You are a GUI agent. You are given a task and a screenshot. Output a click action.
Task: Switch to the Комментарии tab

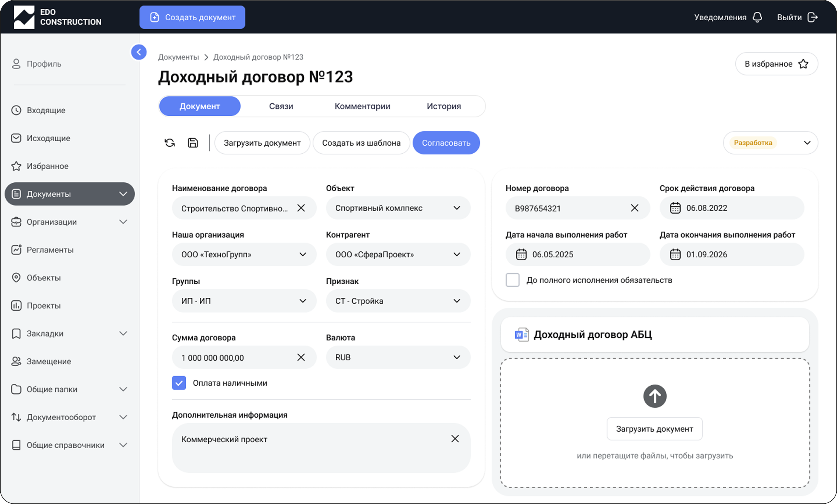pos(362,106)
